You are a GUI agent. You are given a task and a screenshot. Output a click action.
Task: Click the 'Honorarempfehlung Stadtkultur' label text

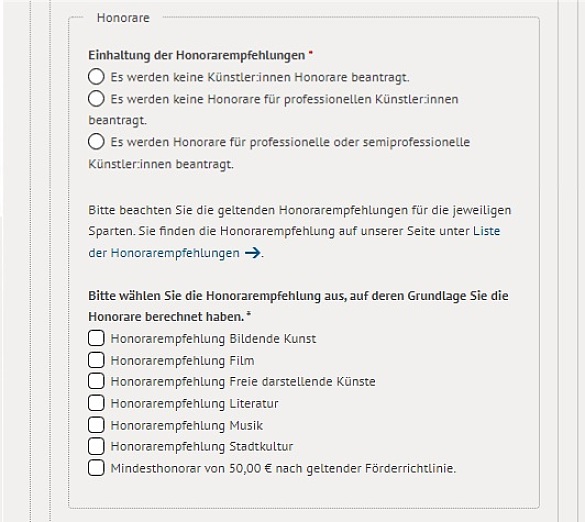click(x=202, y=447)
